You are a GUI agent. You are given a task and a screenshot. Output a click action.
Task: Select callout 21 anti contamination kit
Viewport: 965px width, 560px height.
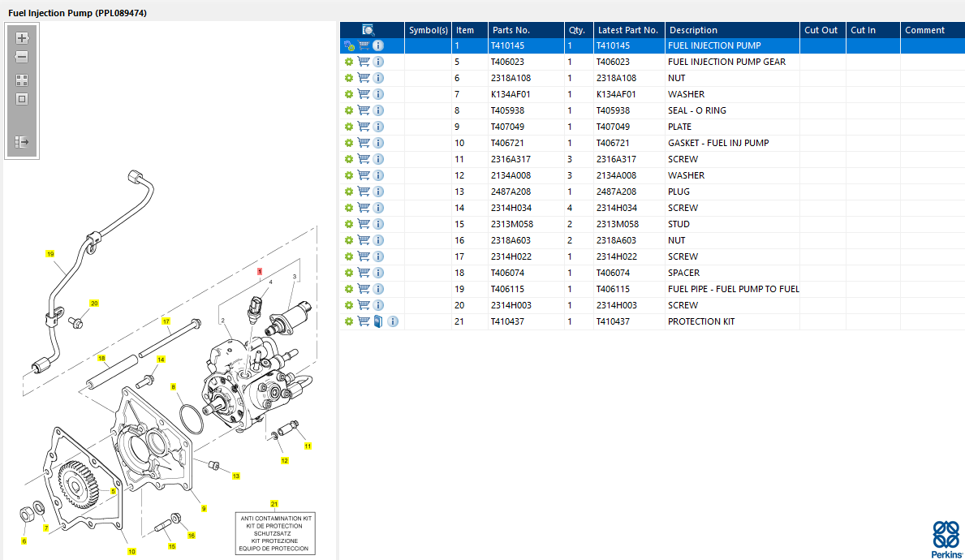274,504
